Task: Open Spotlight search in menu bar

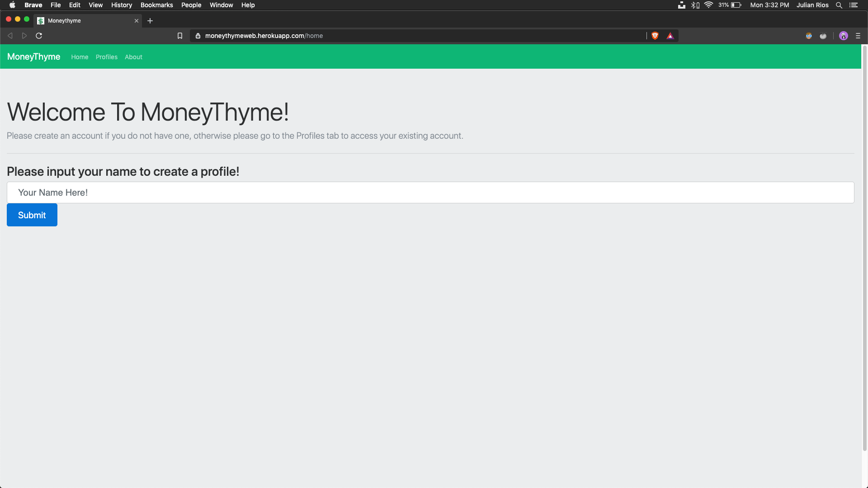Action: (839, 5)
